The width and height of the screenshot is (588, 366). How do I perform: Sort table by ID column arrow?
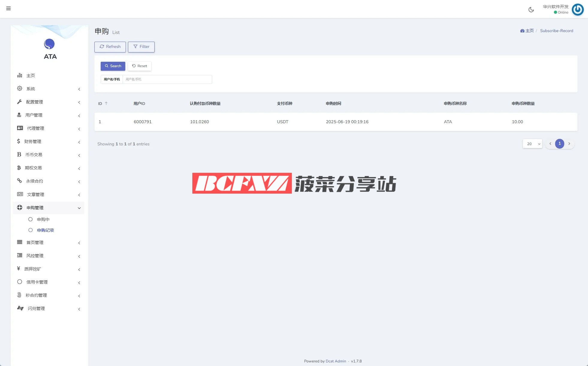106,103
